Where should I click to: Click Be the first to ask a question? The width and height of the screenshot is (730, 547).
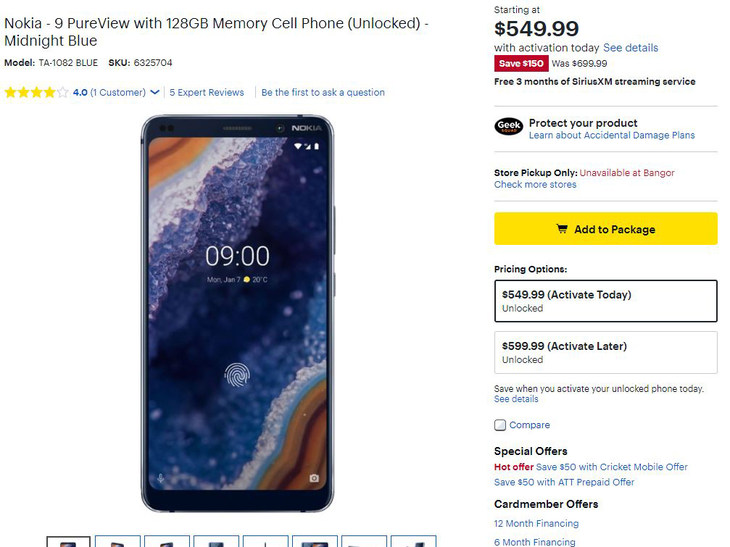[323, 92]
